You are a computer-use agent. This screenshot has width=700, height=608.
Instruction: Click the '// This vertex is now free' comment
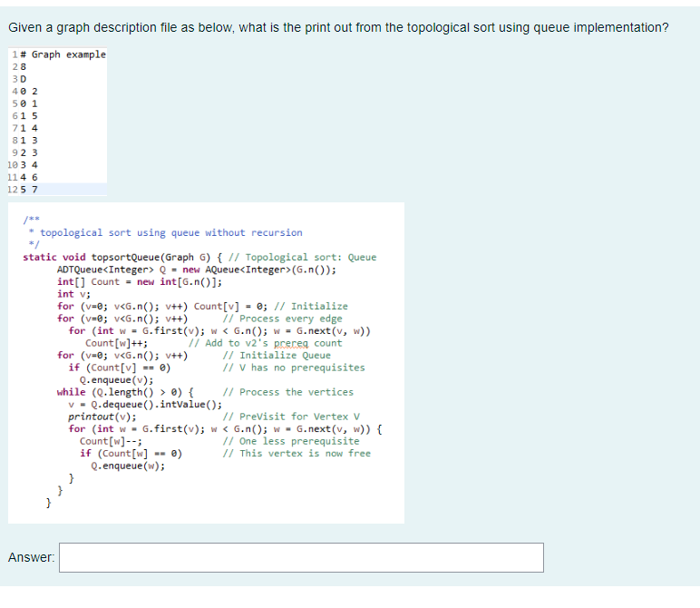pyautogui.click(x=297, y=454)
